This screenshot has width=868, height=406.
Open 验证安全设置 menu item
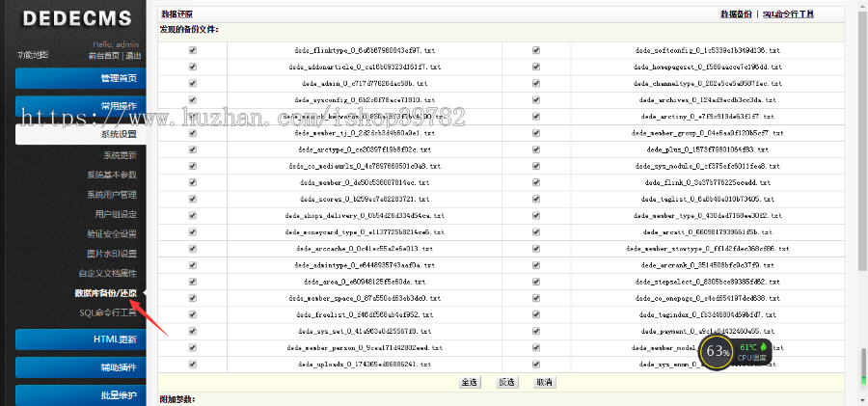pos(111,234)
